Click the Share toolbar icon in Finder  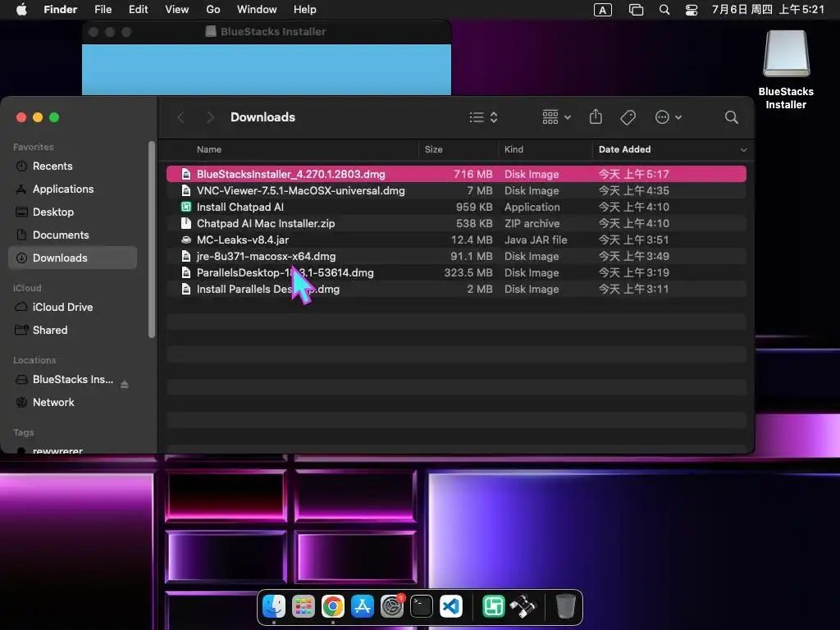pyautogui.click(x=596, y=116)
